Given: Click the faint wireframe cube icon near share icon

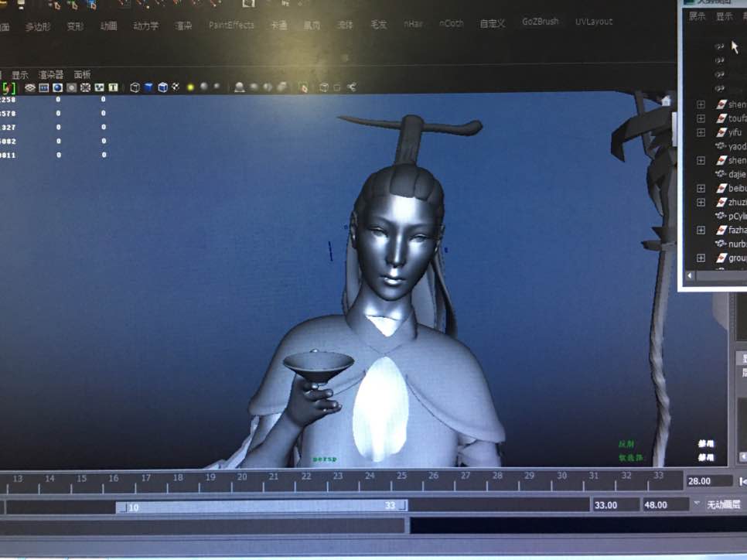Looking at the screenshot, I should coord(324,87).
